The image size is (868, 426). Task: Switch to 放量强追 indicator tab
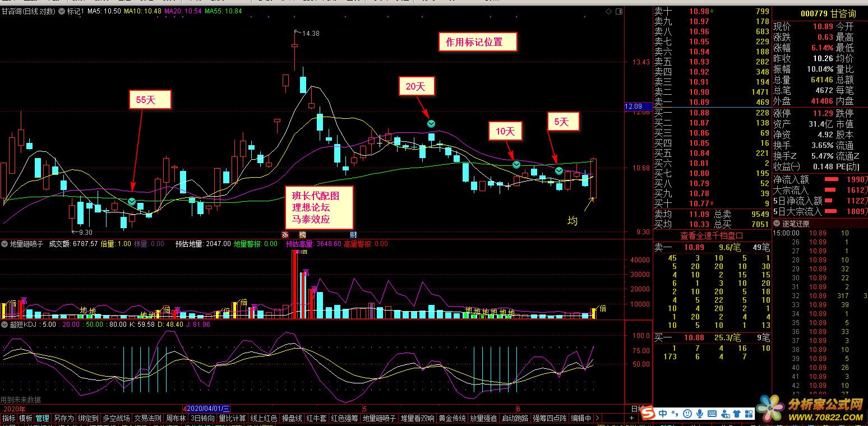pyautogui.click(x=483, y=418)
